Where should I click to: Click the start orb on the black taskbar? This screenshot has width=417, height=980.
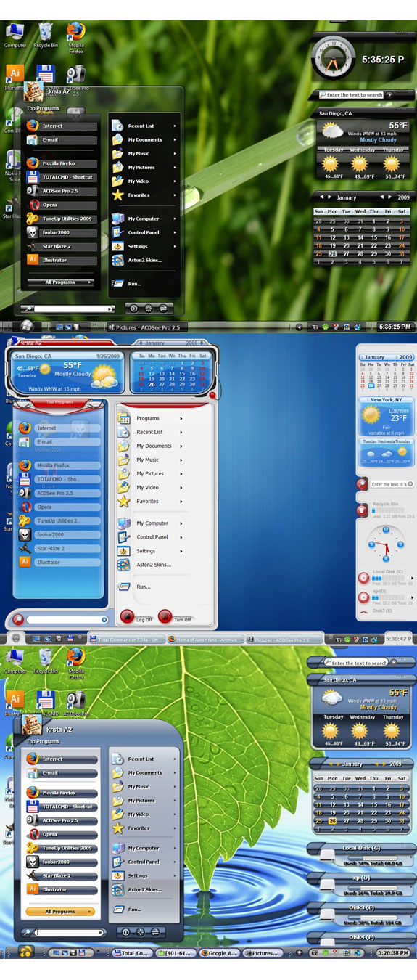28,326
